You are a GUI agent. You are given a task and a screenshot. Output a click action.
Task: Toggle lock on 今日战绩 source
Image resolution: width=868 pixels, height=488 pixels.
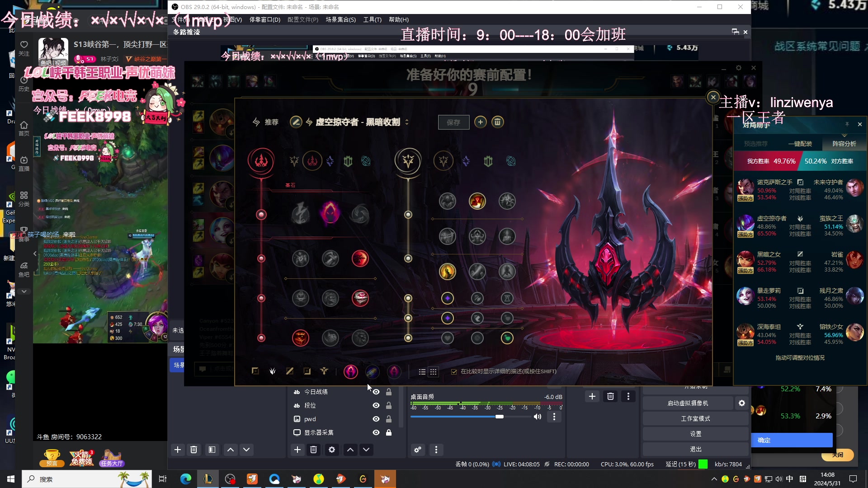[x=389, y=392]
